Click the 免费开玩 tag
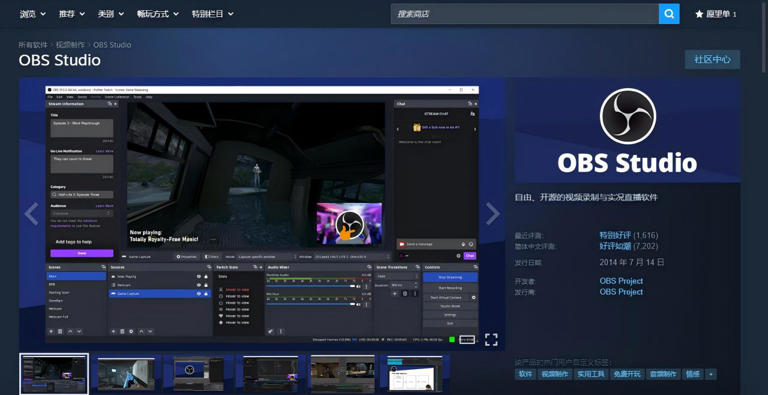 (x=627, y=374)
